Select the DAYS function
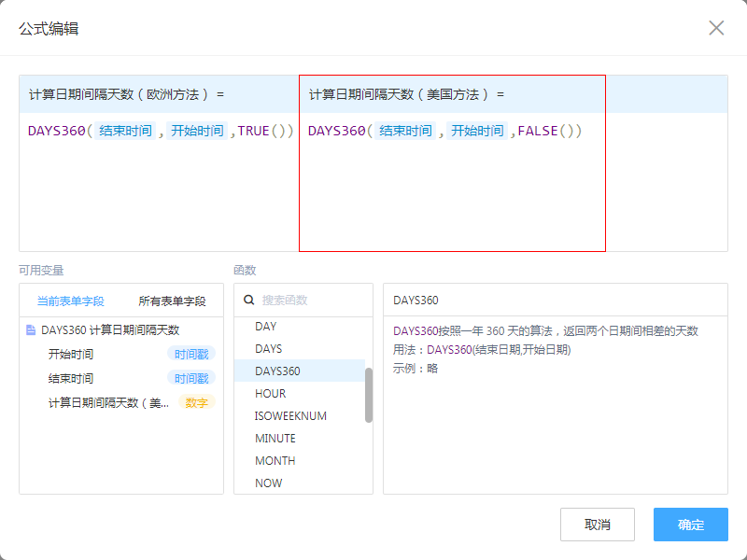The height and width of the screenshot is (560, 747). point(269,349)
